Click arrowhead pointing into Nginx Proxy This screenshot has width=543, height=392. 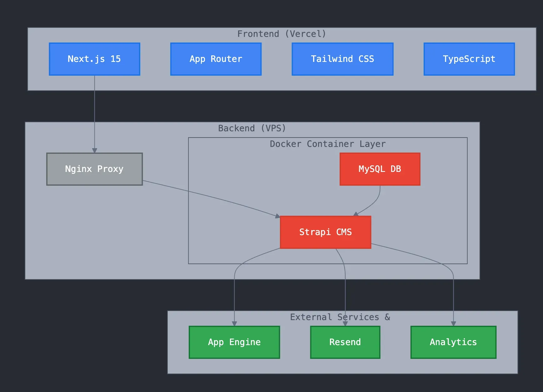point(94,151)
